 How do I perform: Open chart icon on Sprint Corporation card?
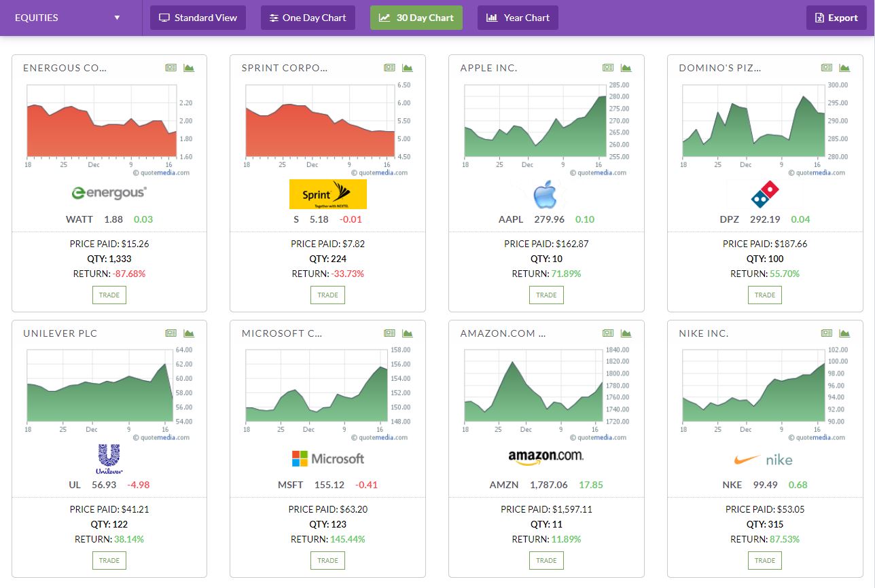coord(408,68)
